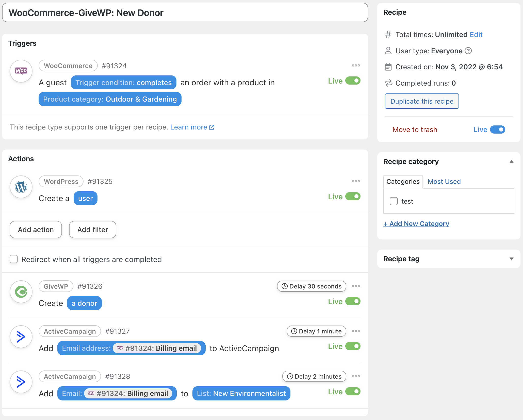
Task: Click the GiveWP integration label
Action: pyautogui.click(x=56, y=286)
